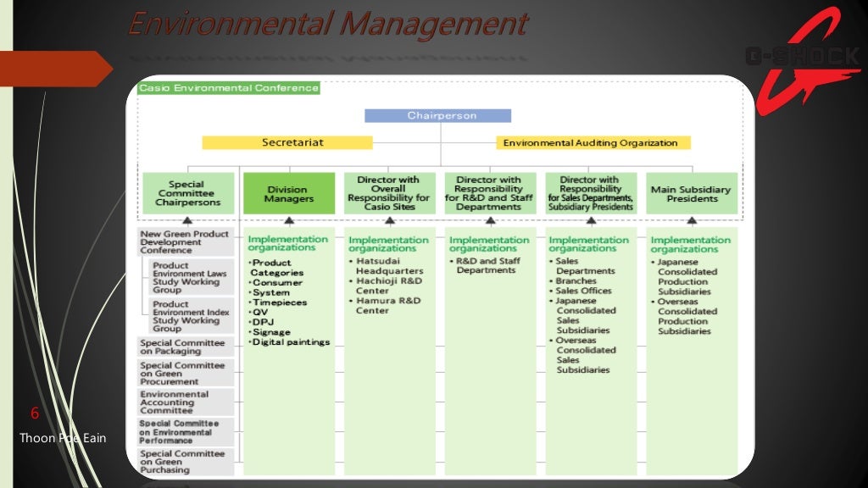Select Special Committee on Packaging

point(186,347)
